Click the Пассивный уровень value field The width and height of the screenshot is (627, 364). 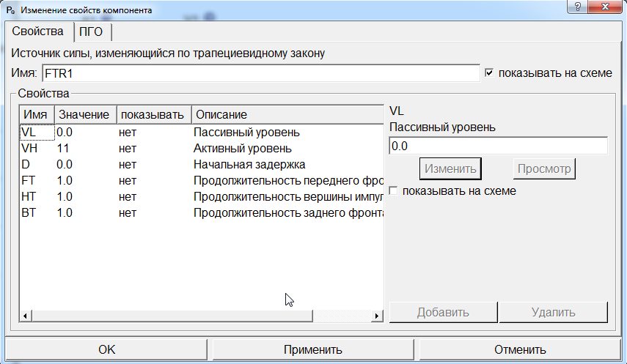pos(498,146)
